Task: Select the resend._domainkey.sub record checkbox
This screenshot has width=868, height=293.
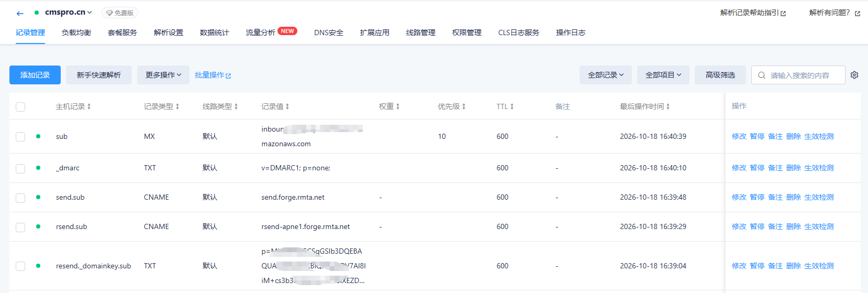Action: pyautogui.click(x=20, y=266)
